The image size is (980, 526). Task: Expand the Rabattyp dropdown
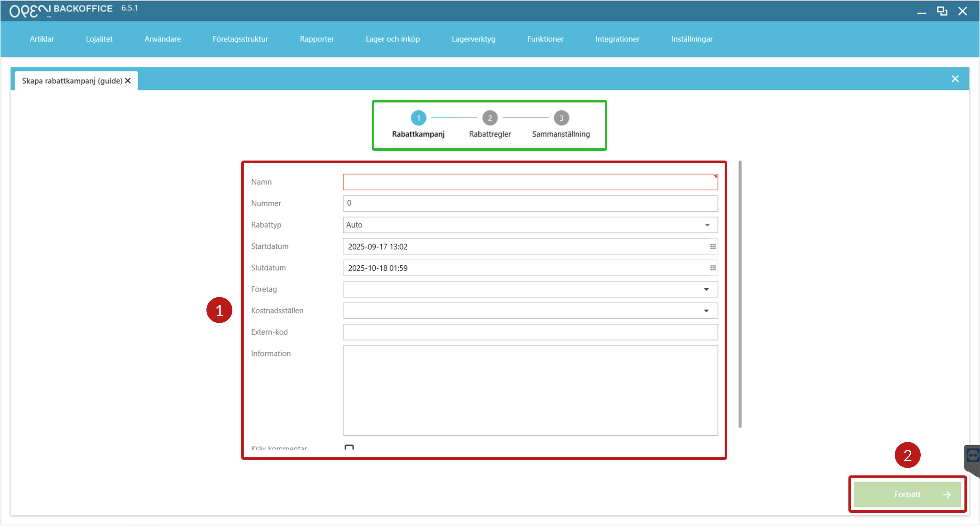coord(707,225)
